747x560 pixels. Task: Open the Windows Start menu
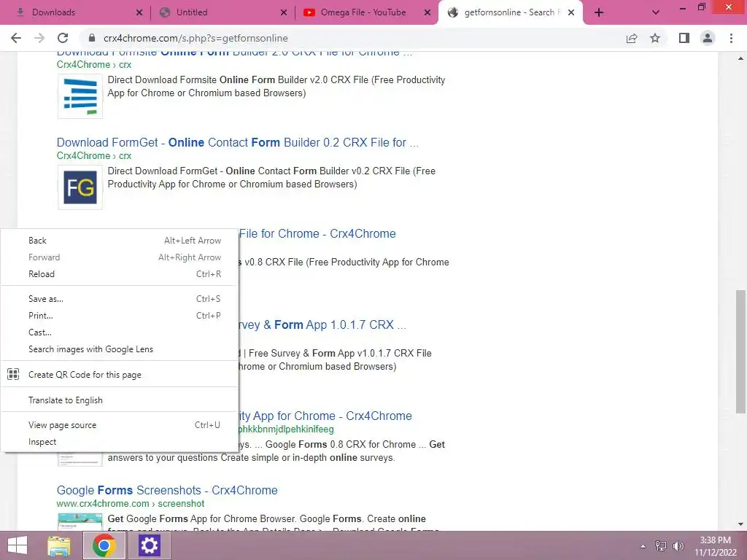point(18,545)
